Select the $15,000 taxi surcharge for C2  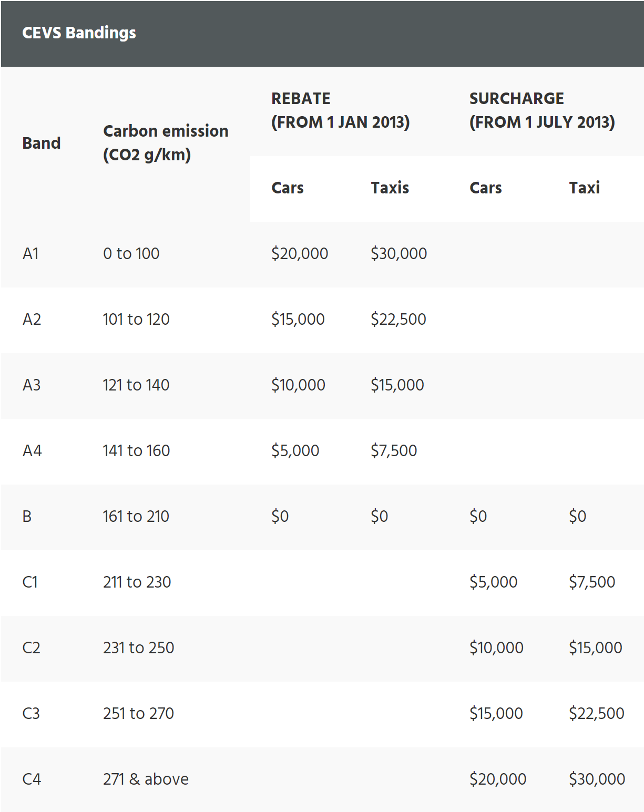tap(595, 647)
